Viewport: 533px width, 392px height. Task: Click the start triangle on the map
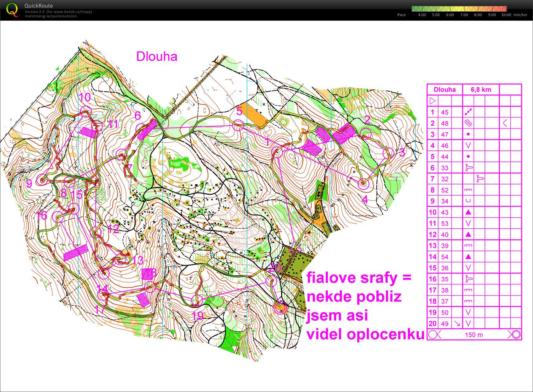click(x=296, y=248)
